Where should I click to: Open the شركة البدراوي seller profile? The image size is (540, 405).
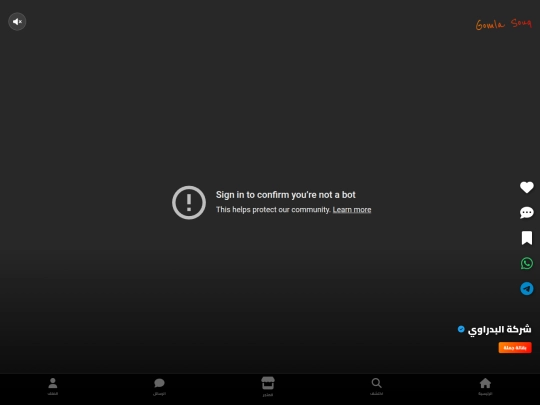click(499, 330)
